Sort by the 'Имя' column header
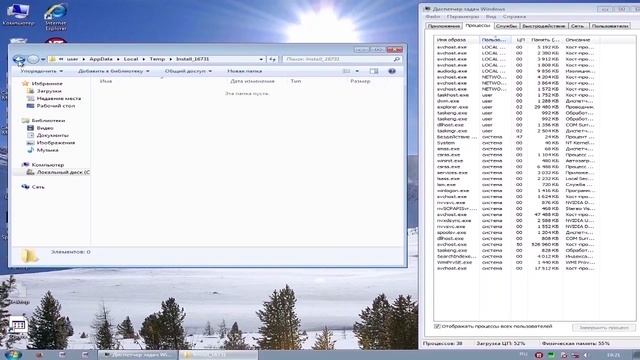640x360 pixels. (106, 81)
